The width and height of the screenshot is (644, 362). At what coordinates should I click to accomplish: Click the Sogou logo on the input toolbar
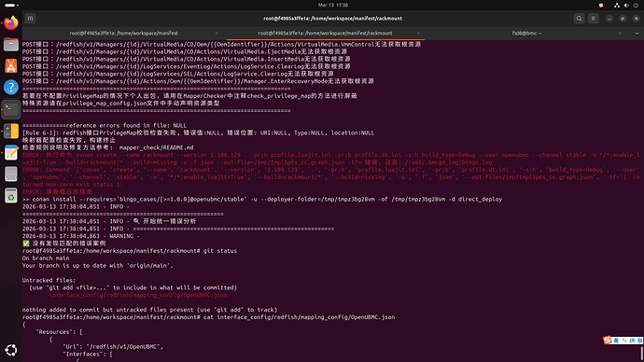[608, 341]
